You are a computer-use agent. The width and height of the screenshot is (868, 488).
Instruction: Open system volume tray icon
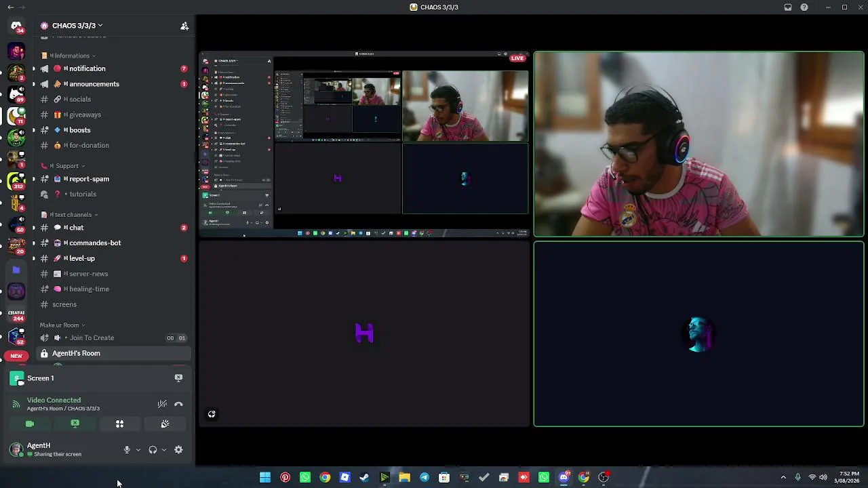pos(823,477)
